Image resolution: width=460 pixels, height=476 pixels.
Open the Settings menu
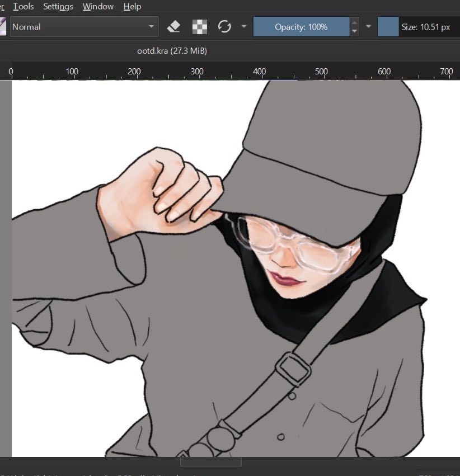58,6
